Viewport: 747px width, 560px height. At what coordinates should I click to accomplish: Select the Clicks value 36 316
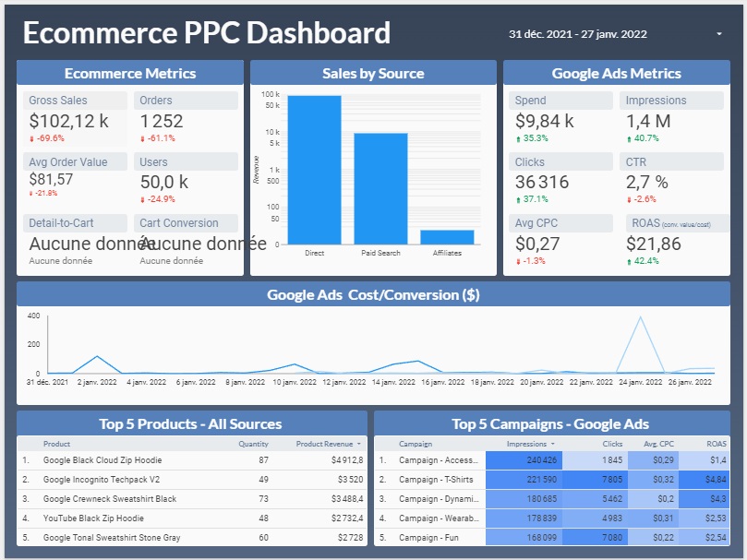click(542, 182)
